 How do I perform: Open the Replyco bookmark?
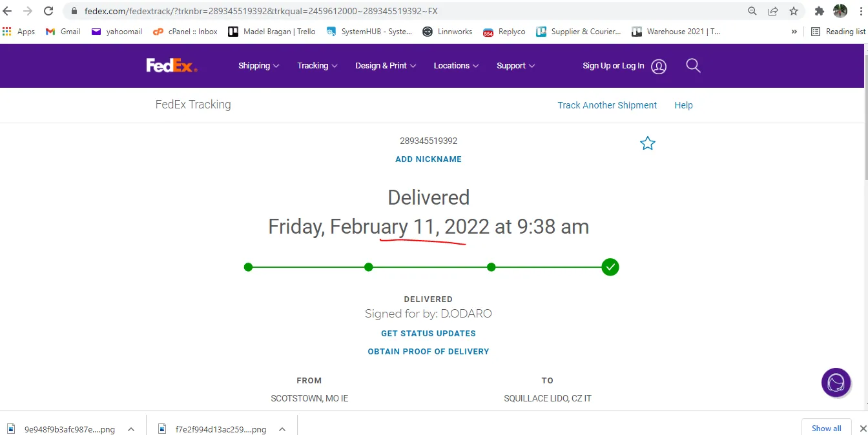[x=504, y=31]
